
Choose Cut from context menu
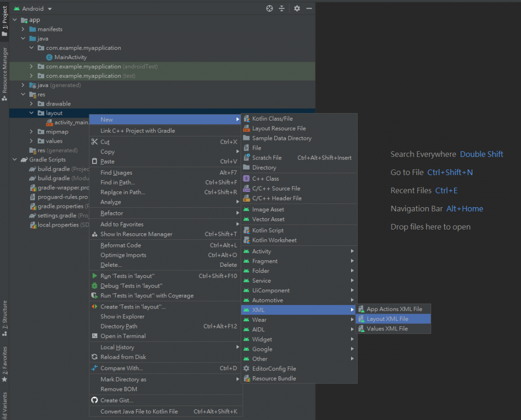(x=166, y=142)
